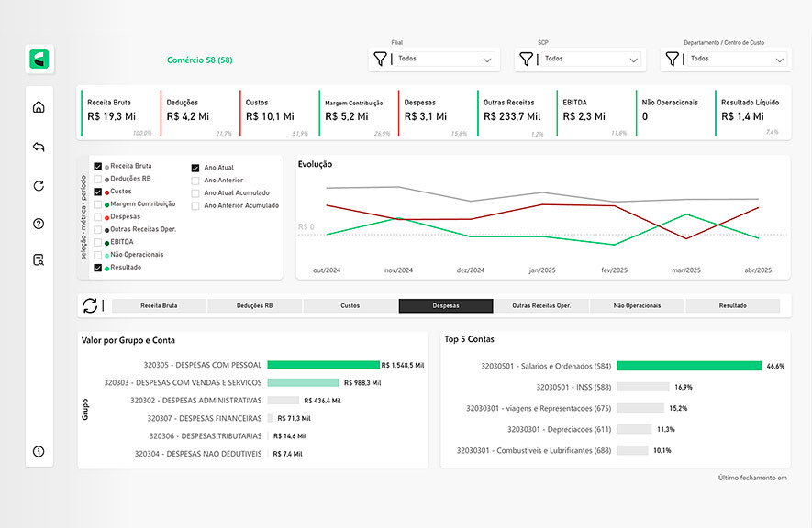Viewport: 812px width, 528px height.
Task: Switch to the Custos tab
Action: click(350, 306)
